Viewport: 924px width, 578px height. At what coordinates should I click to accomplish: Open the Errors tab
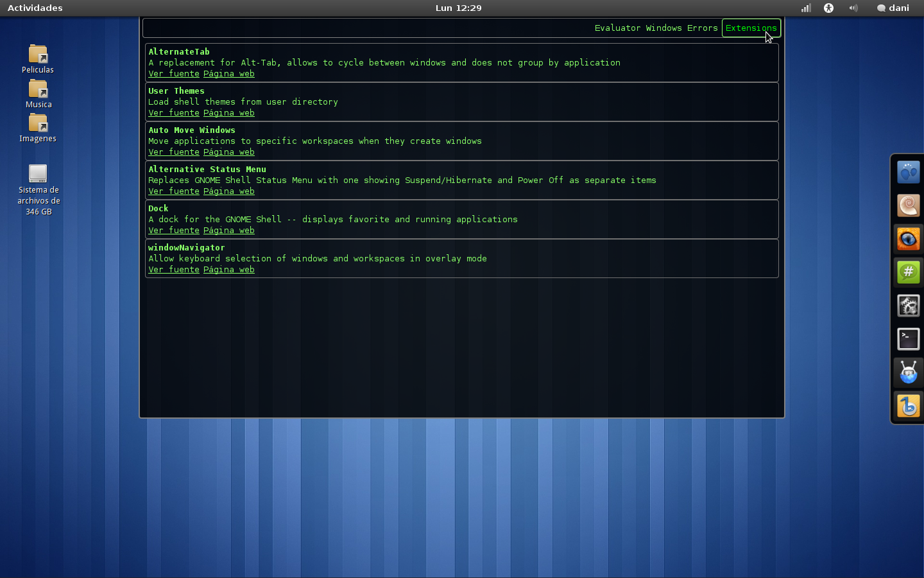[x=702, y=28]
